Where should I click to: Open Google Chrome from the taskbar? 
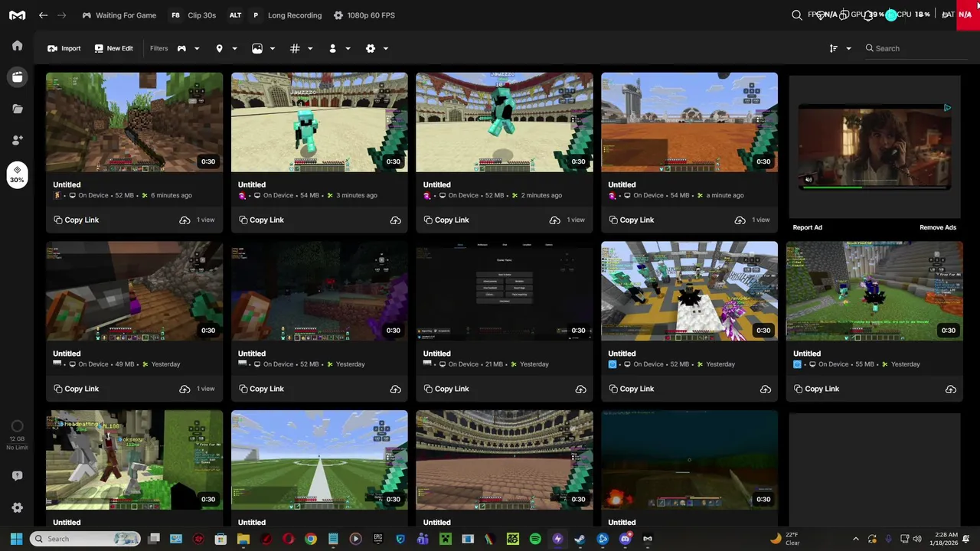coord(310,539)
